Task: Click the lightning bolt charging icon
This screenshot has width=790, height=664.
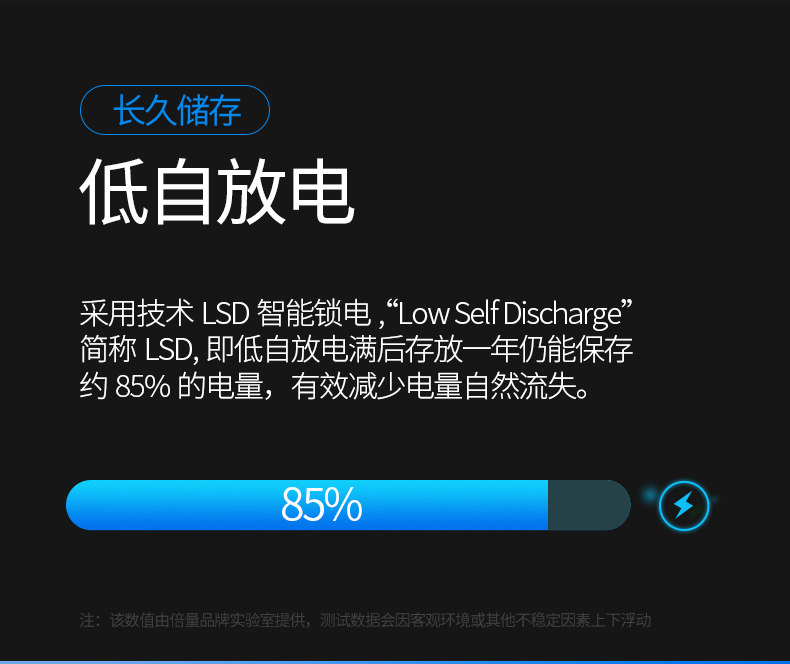Action: click(x=684, y=505)
